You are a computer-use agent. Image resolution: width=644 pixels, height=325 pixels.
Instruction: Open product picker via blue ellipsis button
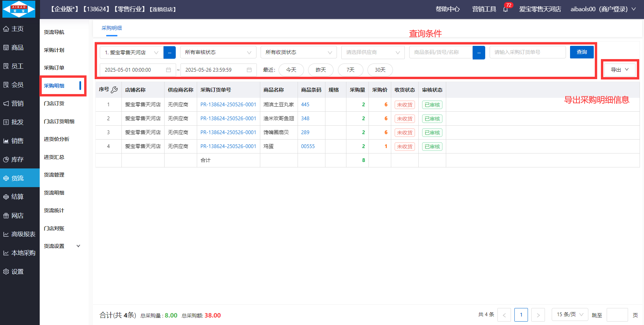(x=479, y=52)
